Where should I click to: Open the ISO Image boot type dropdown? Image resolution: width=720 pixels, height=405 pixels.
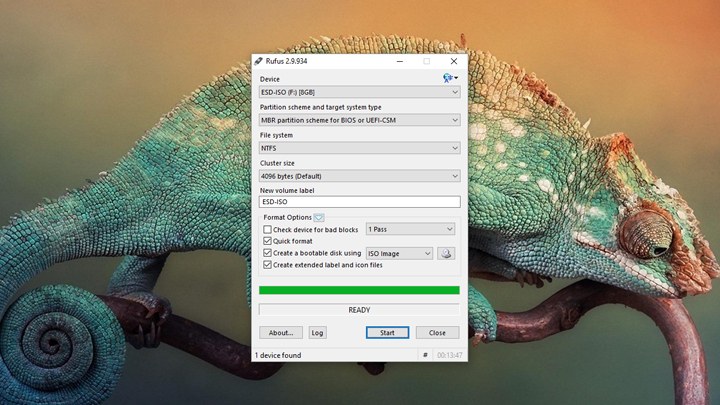click(399, 253)
